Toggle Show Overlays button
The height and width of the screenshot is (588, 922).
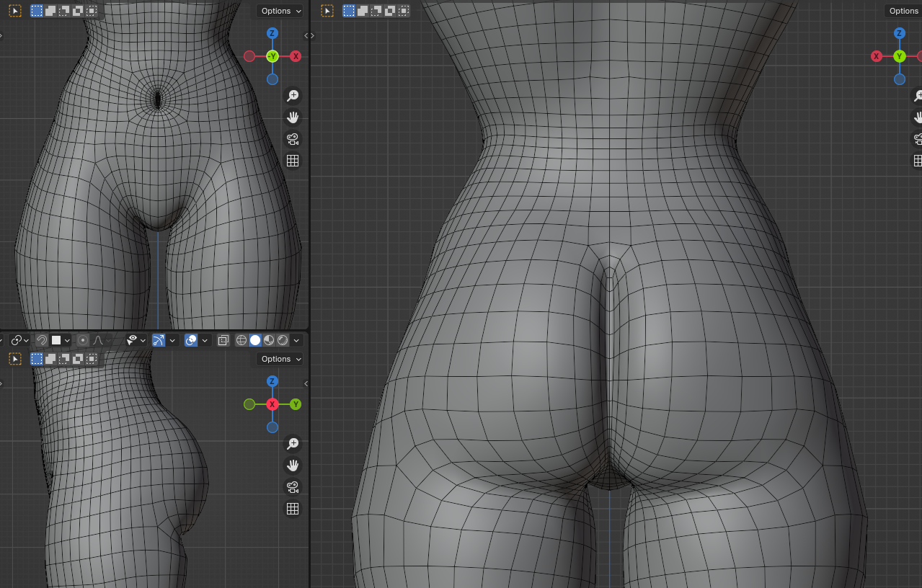click(x=191, y=340)
